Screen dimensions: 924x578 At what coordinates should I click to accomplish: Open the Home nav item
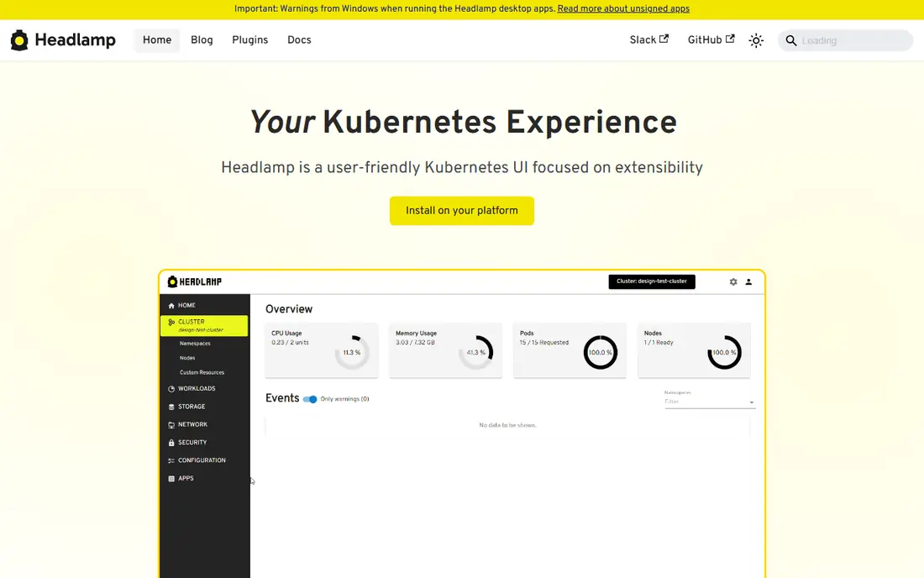click(x=157, y=40)
